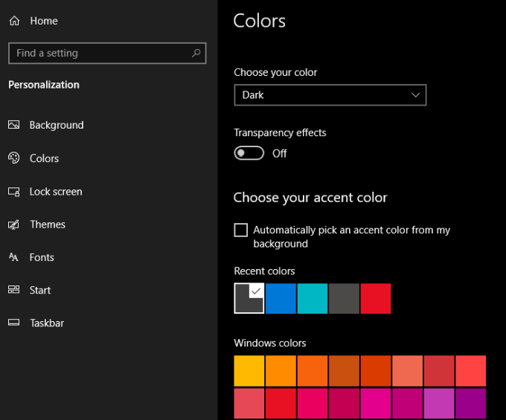Select the yellow gold Windows color
506x420 pixels.
(x=249, y=370)
